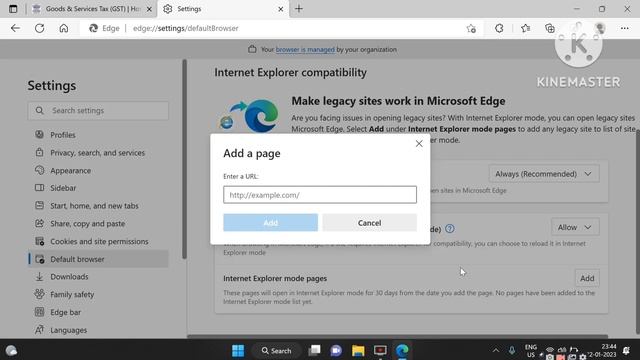
Task: Click the settings sidebar scrollbar
Action: click(184, 159)
